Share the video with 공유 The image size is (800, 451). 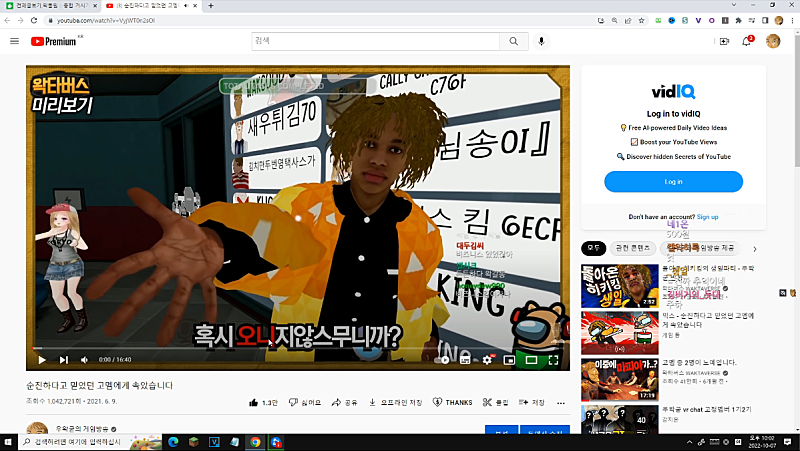(344, 403)
